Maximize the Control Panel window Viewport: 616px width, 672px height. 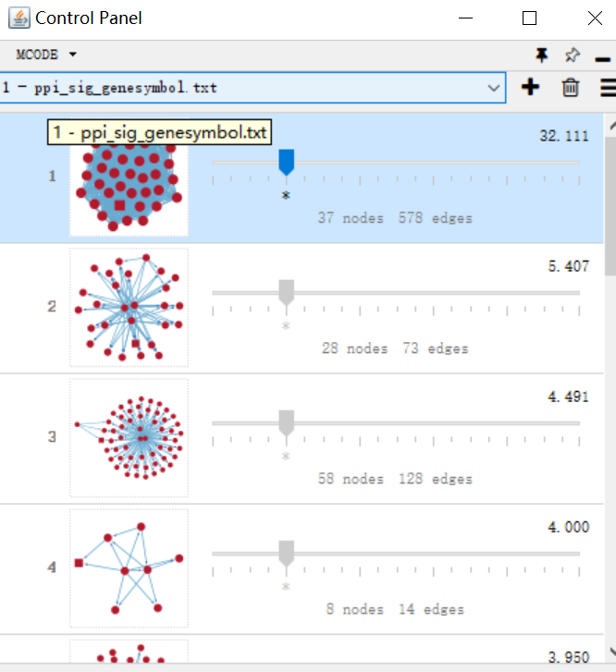pos(529,18)
